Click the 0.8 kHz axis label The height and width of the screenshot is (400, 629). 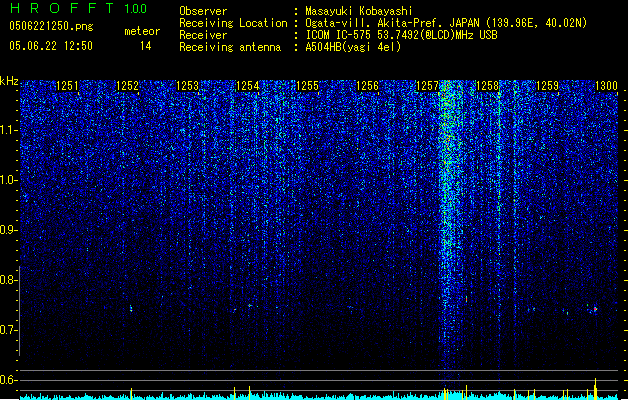click(9, 280)
